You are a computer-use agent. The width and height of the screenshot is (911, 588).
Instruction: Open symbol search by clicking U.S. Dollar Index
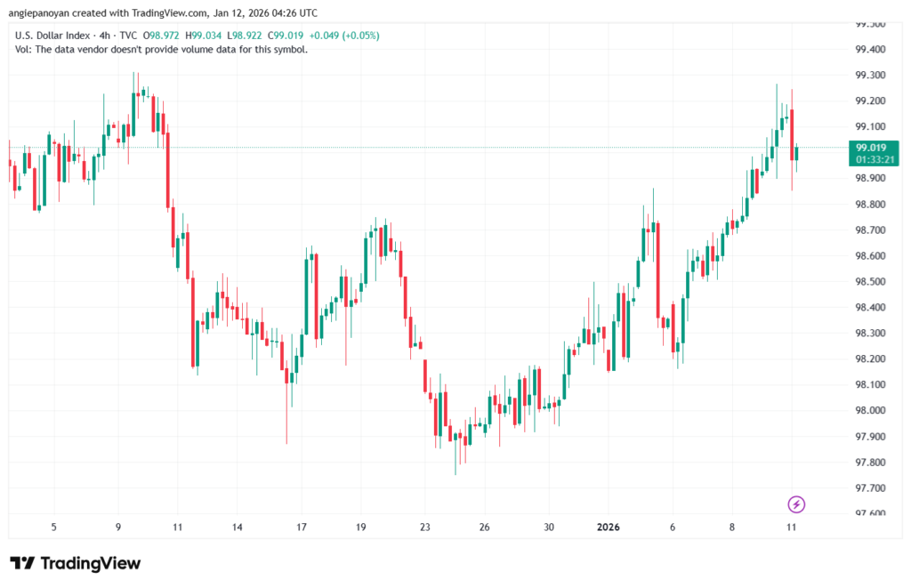tap(53, 34)
